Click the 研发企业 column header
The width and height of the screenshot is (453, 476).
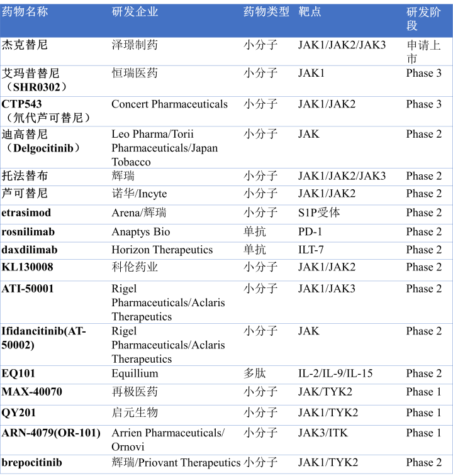pyautogui.click(x=135, y=12)
